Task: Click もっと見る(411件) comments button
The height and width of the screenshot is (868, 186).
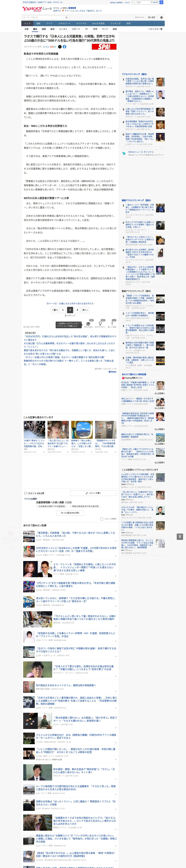Action: point(70,513)
